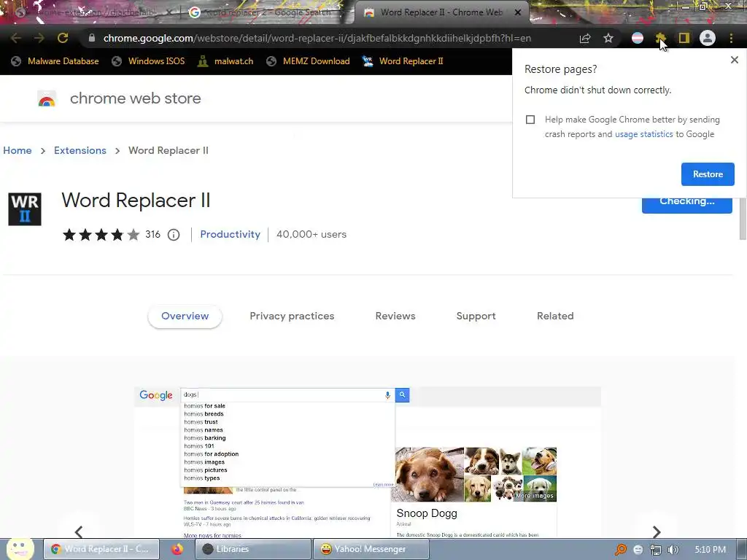This screenshot has width=747, height=560.
Task: Open the Windows ISOS bookmark
Action: tap(147, 61)
